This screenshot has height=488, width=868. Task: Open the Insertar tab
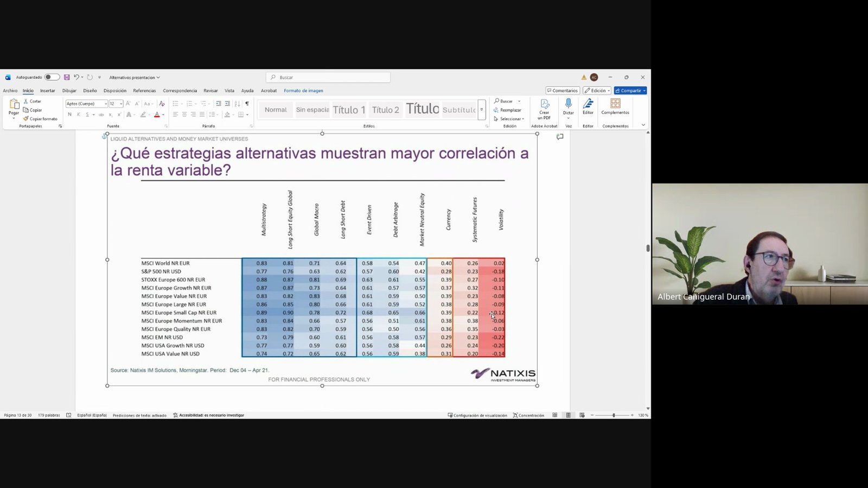47,91
